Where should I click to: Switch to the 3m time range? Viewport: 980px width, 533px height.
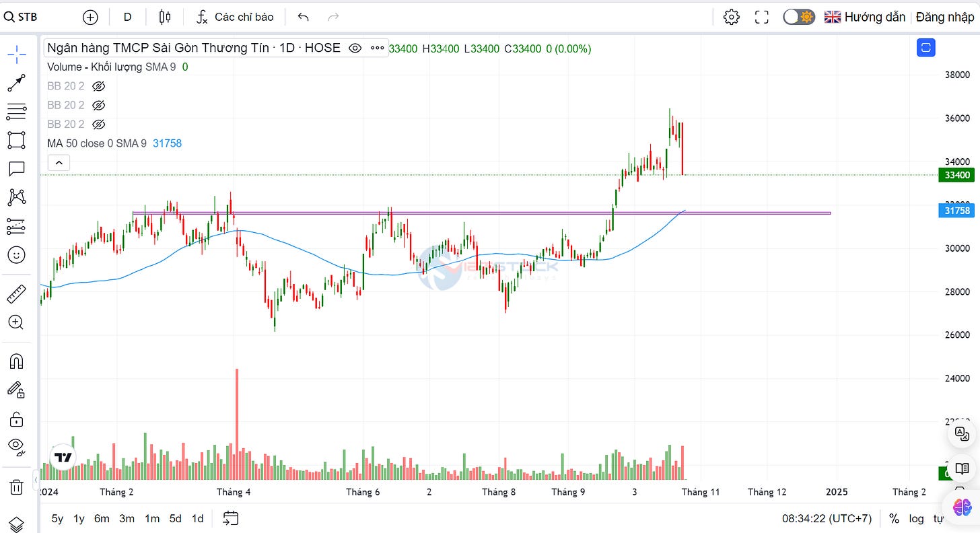pyautogui.click(x=127, y=518)
